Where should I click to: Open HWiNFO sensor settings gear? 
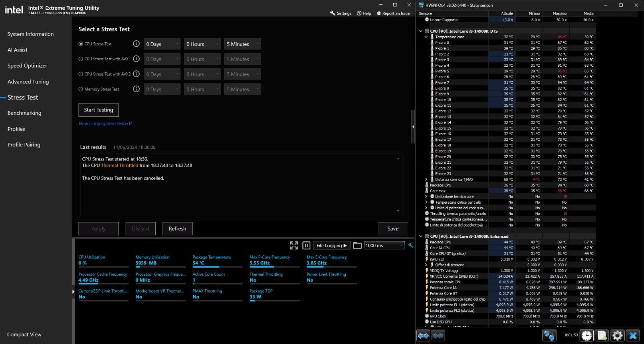point(617,336)
